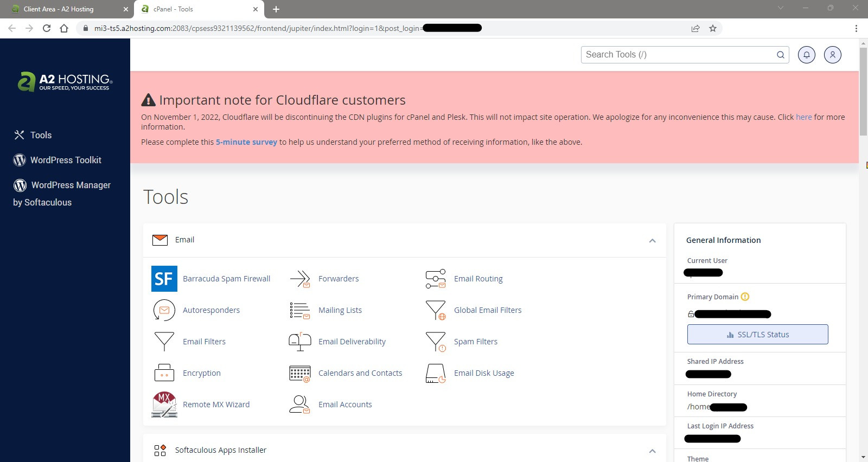868x462 pixels.
Task: Go back in browser history
Action: pos(12,28)
